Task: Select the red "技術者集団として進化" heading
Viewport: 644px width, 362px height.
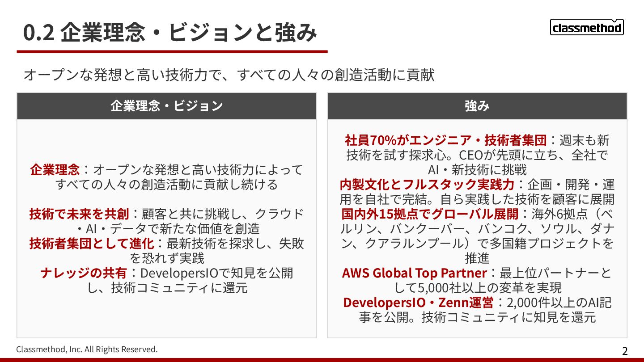Action: point(92,244)
